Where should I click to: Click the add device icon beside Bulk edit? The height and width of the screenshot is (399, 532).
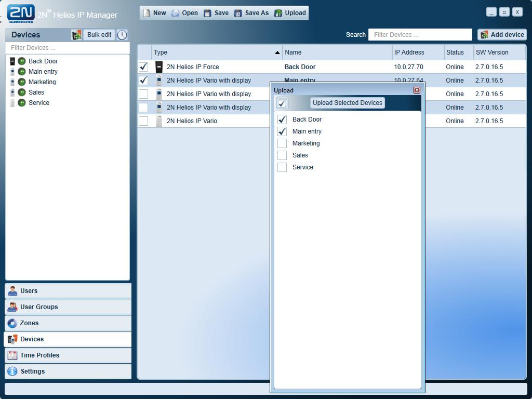[76, 35]
